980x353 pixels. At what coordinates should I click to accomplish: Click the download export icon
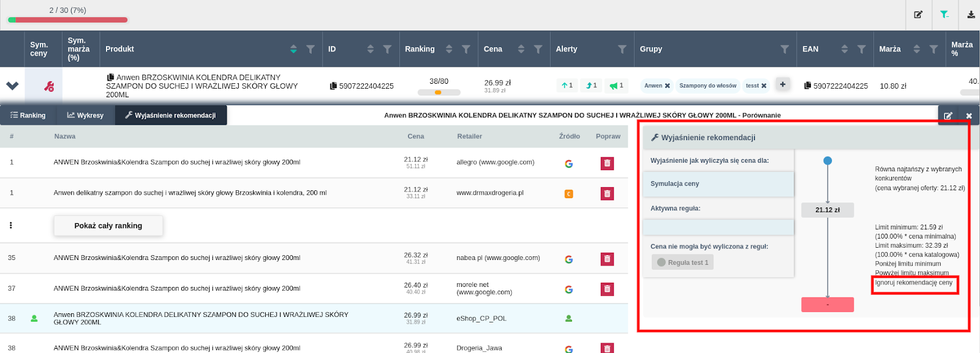[971, 15]
